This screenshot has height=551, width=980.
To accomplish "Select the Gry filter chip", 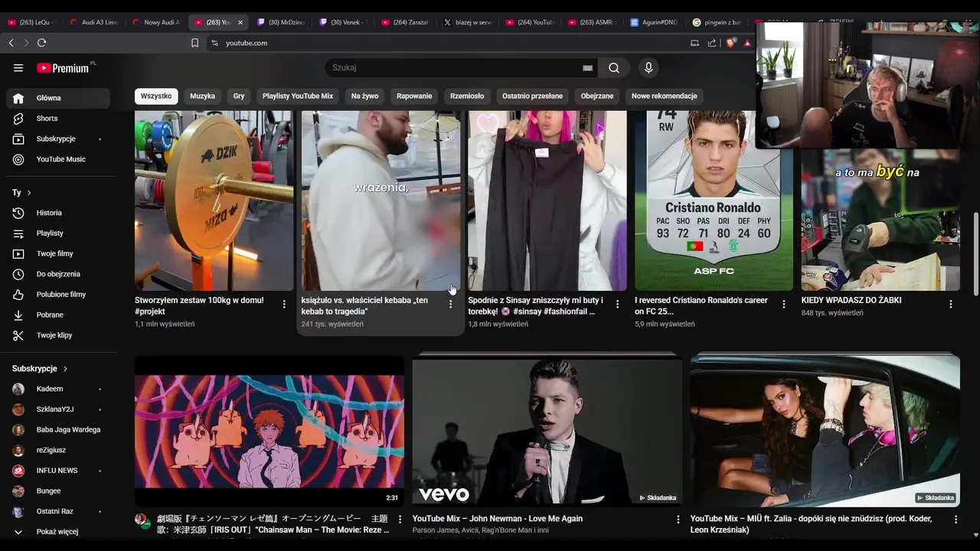I will click(x=239, y=96).
